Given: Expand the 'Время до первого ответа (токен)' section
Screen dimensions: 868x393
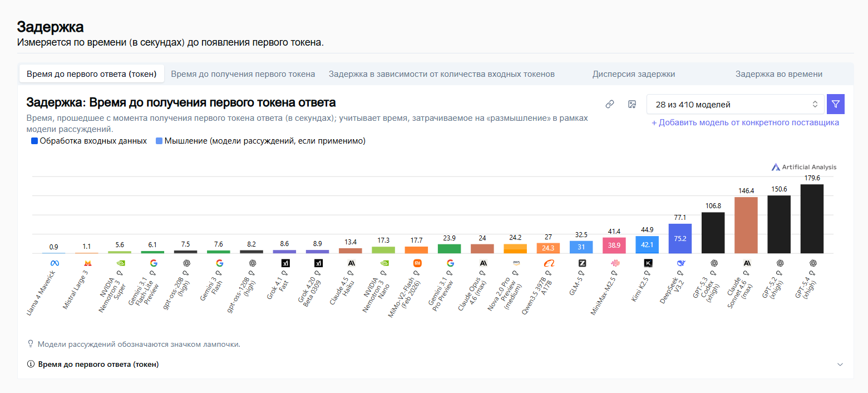Looking at the screenshot, I should click(x=98, y=364).
